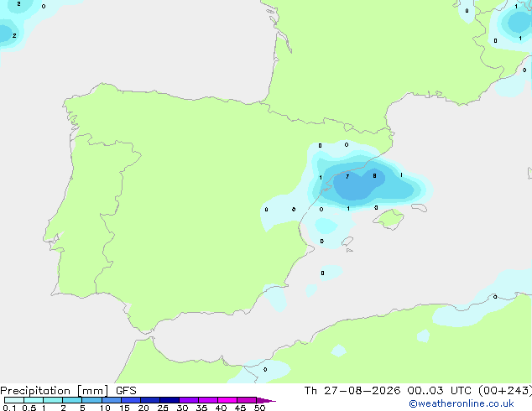Image resolution: width=532 pixels, height=411 pixels.
Task: Pick the 15–20 mm blue legend swatch
Action: click(x=130, y=400)
